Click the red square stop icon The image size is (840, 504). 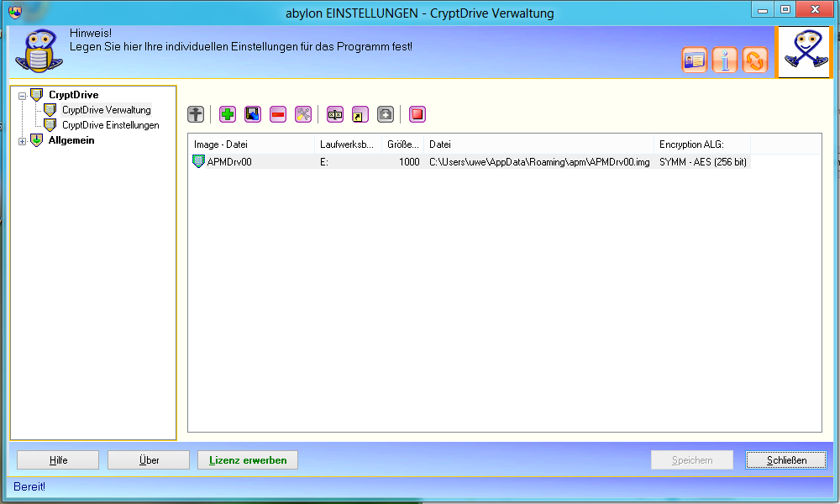coord(417,114)
